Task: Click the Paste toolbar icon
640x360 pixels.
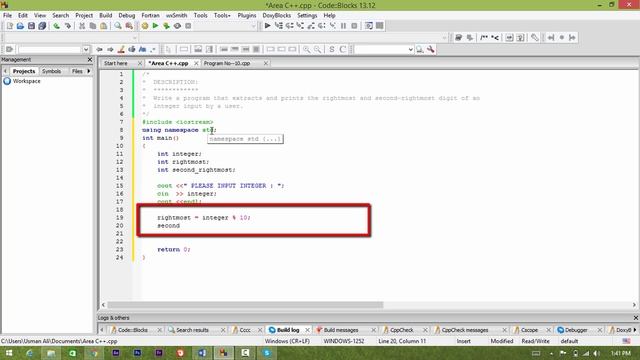Action: point(104,26)
